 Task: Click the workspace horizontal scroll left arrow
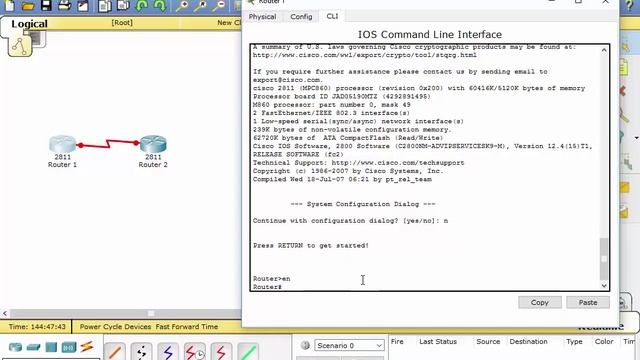(x=5, y=313)
